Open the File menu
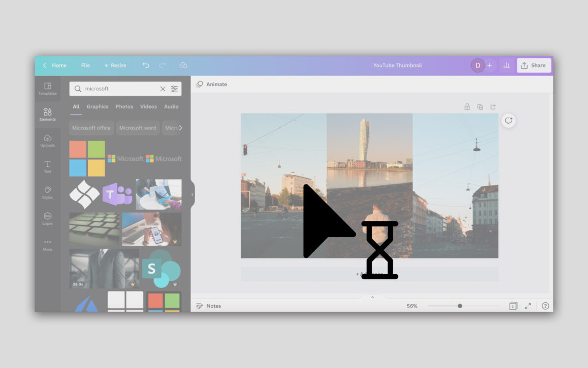The height and width of the screenshot is (368, 588). click(85, 65)
